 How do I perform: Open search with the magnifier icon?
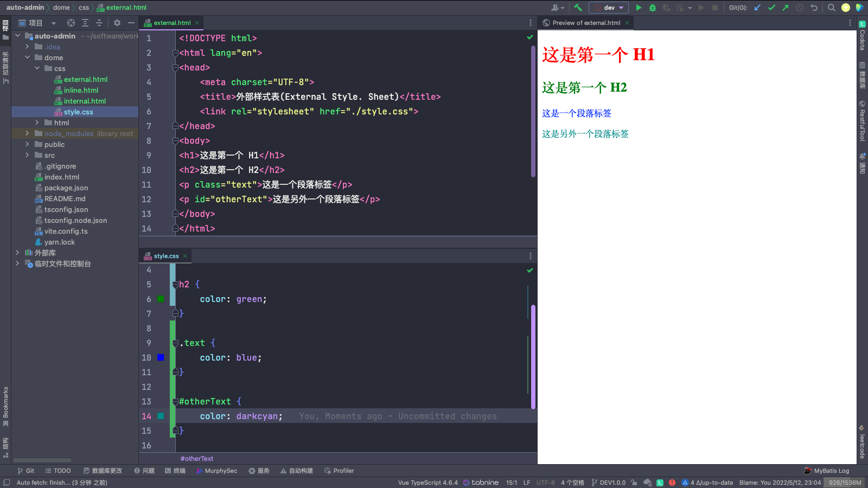coord(832,8)
